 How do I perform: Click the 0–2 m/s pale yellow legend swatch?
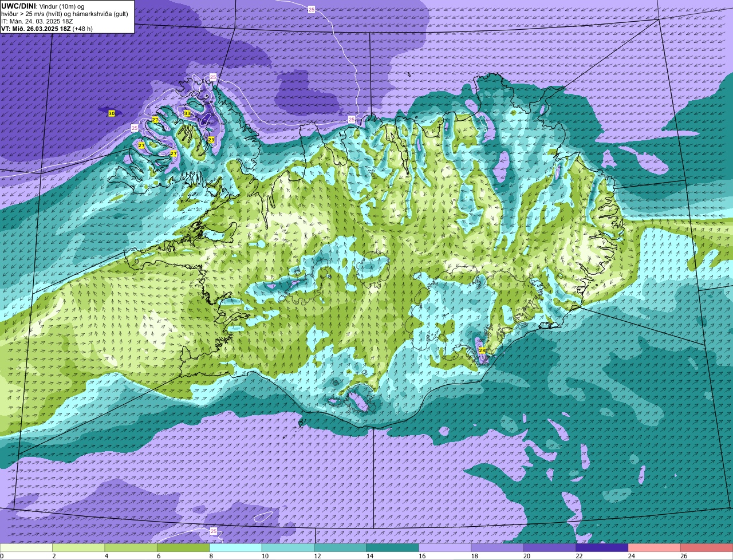pos(26,547)
